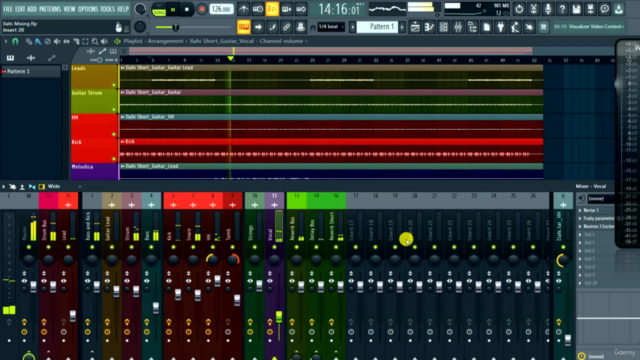Click the tempo field showing 126
Viewport: 640px width, 360px height.
[221, 9]
